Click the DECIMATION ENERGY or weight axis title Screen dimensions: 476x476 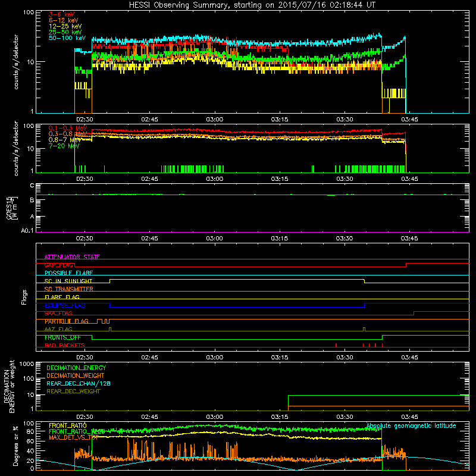coord(9,386)
